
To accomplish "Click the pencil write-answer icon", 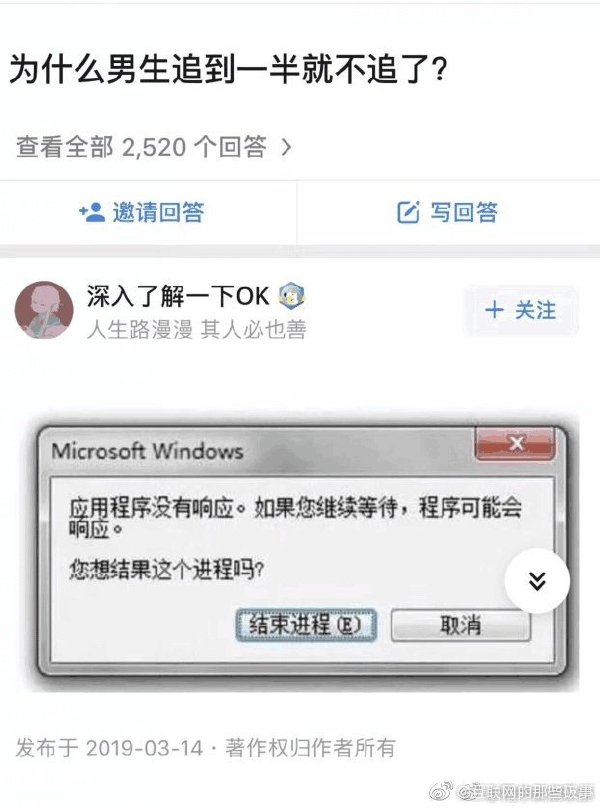I will tap(408, 212).
